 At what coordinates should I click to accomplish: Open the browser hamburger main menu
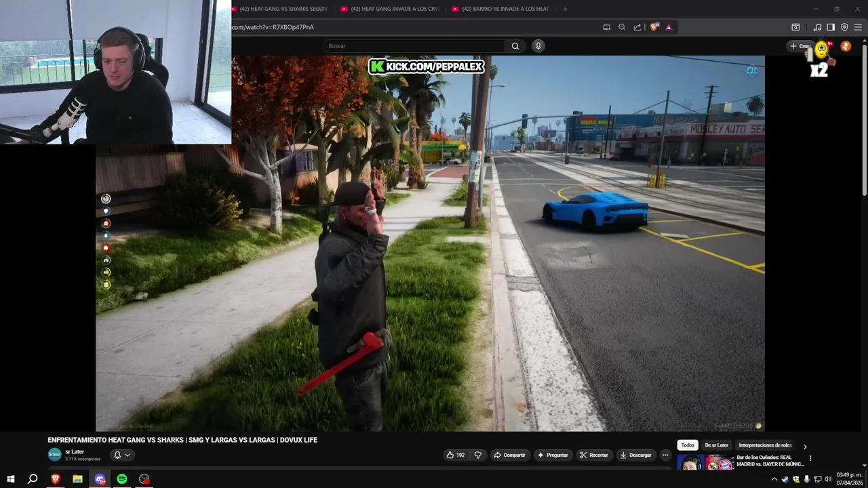click(x=858, y=27)
